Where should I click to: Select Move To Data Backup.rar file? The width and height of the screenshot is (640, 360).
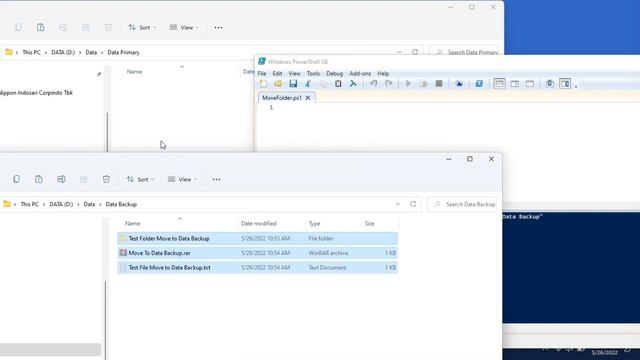(258, 253)
